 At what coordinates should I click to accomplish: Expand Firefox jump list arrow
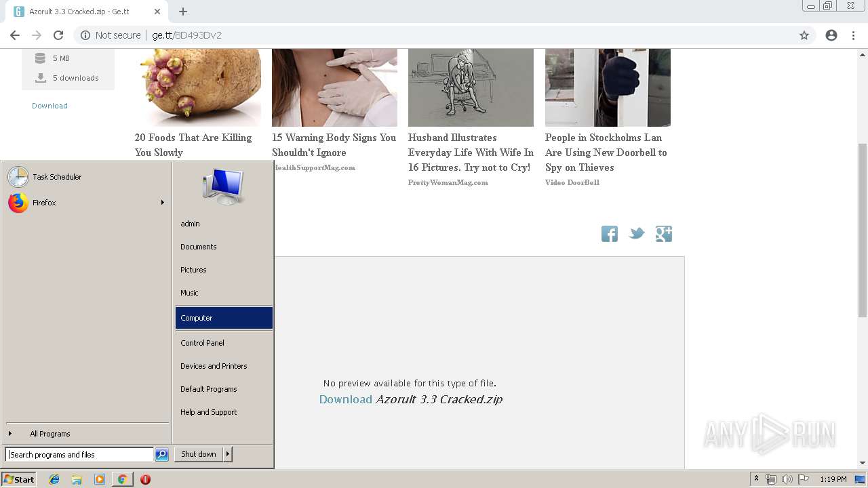coord(162,203)
